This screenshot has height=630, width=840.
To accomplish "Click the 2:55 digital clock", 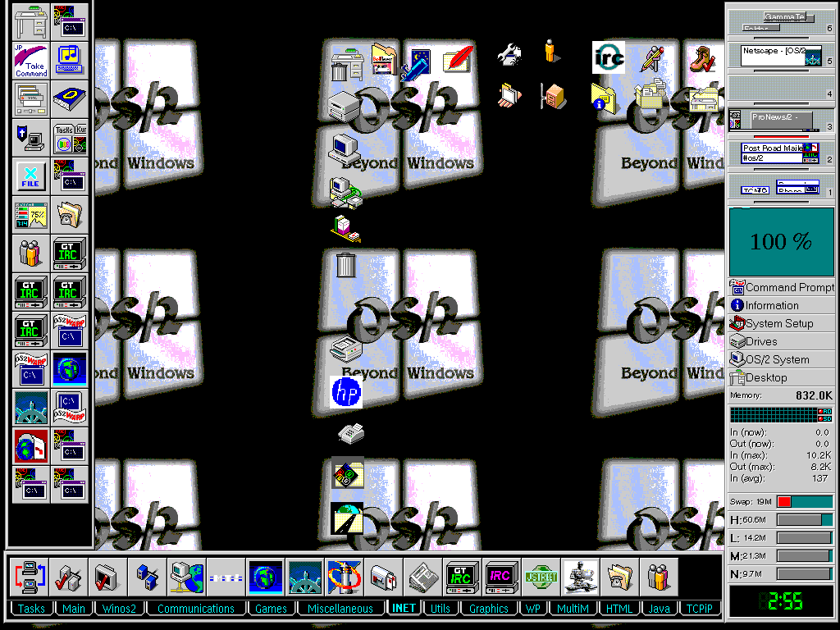I will coord(782,601).
